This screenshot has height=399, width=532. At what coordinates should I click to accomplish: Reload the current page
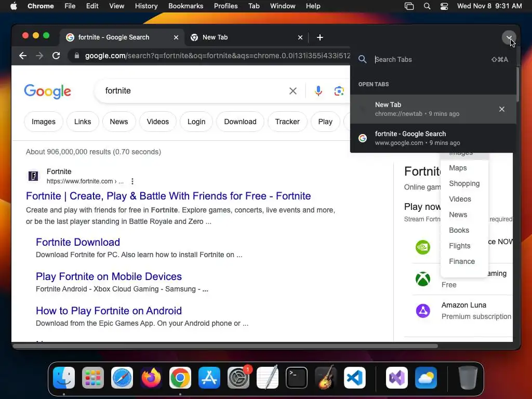[56, 56]
